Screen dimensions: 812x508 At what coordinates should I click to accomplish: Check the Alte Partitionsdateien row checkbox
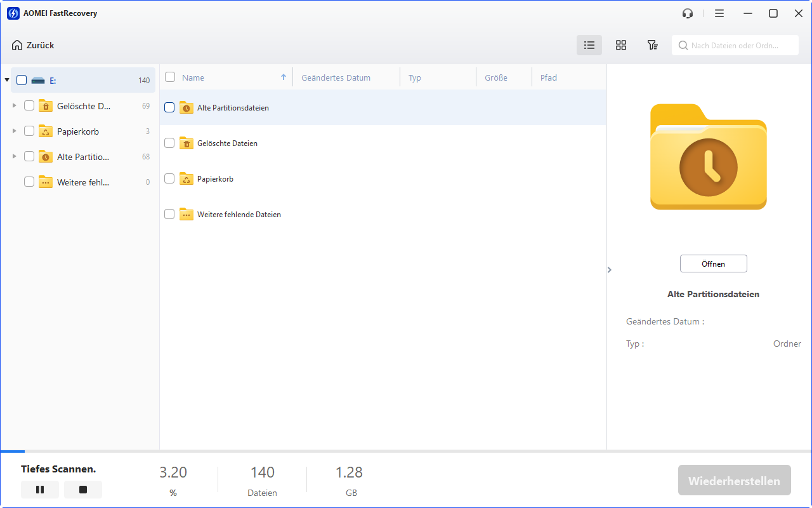click(169, 108)
